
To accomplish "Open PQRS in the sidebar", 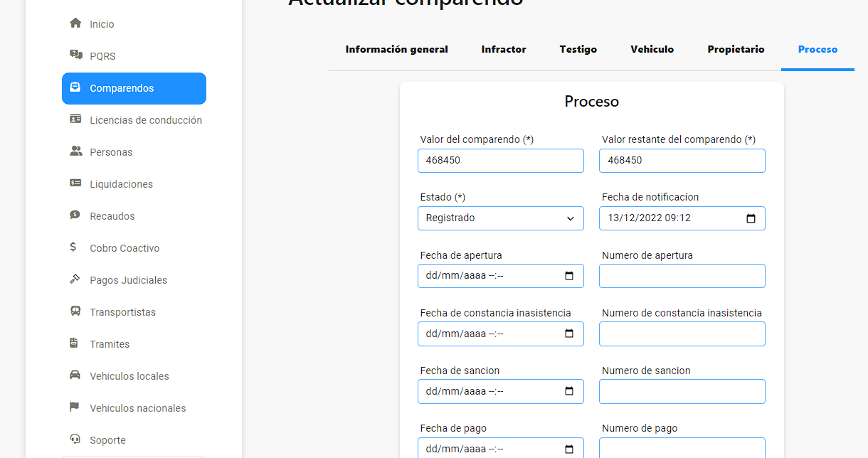I will pos(134,56).
